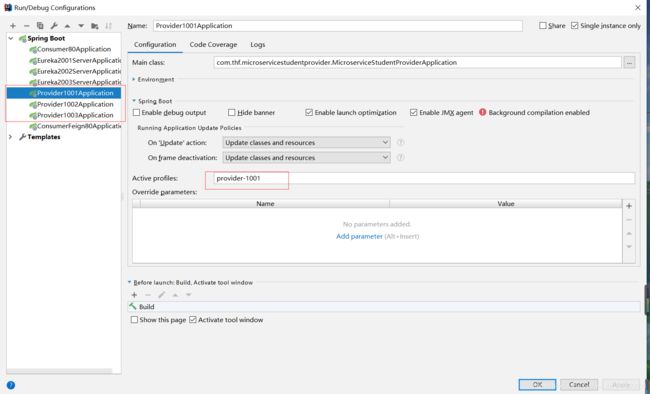Close the Run/Debug Configurations dialog
Viewport: 650px width, 394px height.
(638, 7)
